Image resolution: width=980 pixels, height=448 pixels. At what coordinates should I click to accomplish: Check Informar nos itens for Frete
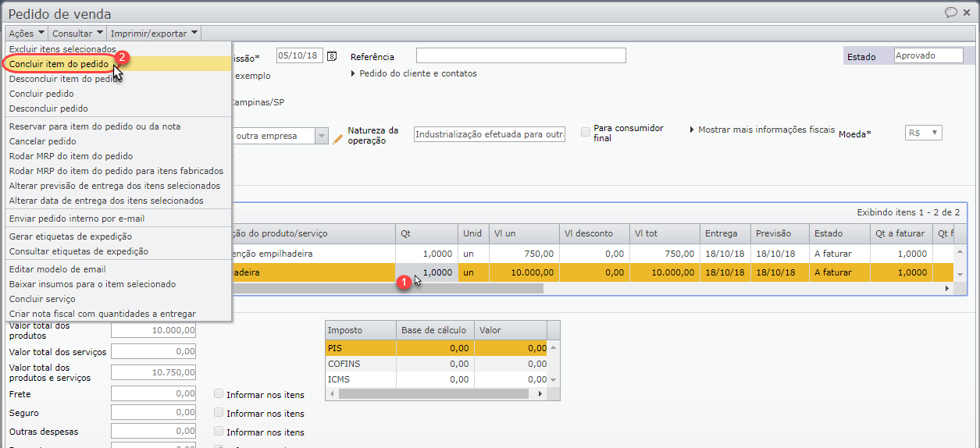[x=219, y=394]
